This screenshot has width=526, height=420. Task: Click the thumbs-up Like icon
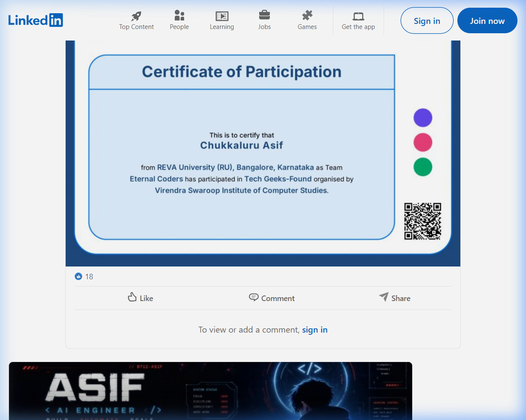click(132, 297)
